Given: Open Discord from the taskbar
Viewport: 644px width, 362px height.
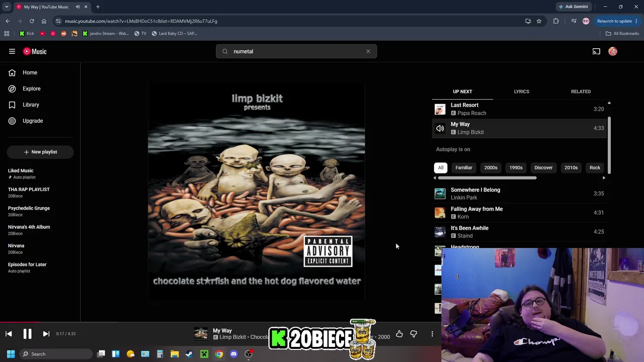Looking at the screenshot, I should [233, 354].
